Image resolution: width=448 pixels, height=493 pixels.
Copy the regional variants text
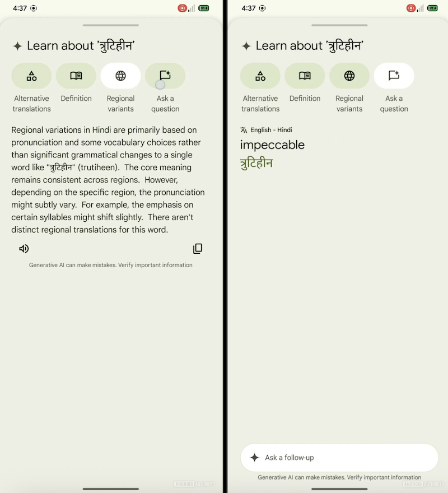click(x=197, y=249)
